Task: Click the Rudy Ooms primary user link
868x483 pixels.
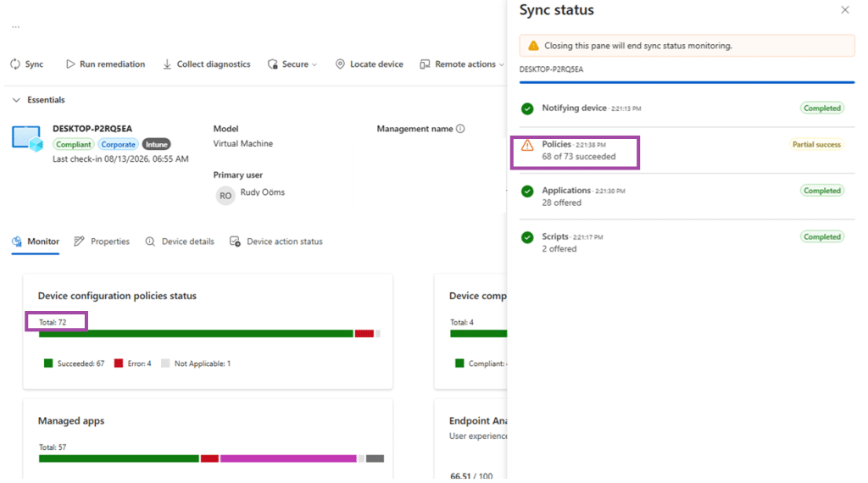Action: point(263,192)
